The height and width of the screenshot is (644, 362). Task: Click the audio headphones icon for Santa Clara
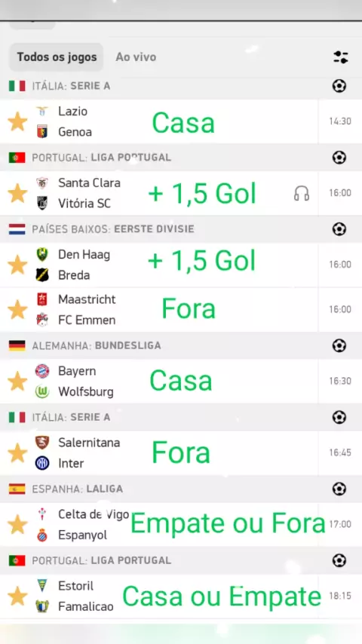coord(302,193)
